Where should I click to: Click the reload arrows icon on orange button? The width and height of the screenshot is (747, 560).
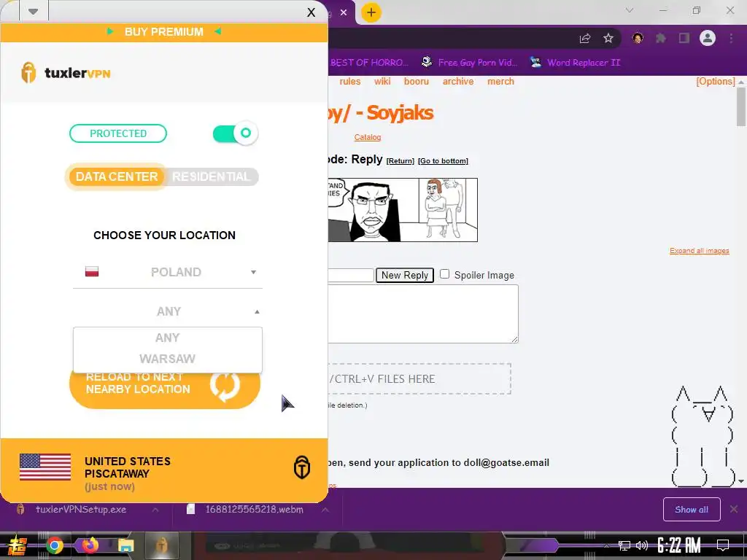225,385
